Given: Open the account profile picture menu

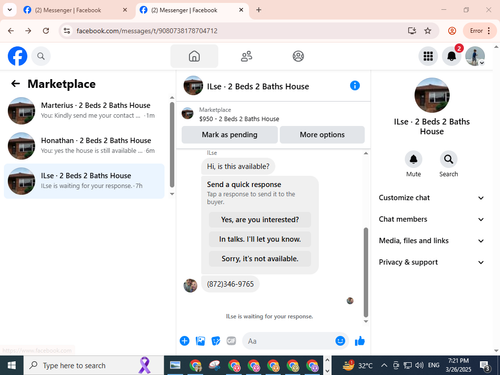Looking at the screenshot, I should click(x=475, y=56).
